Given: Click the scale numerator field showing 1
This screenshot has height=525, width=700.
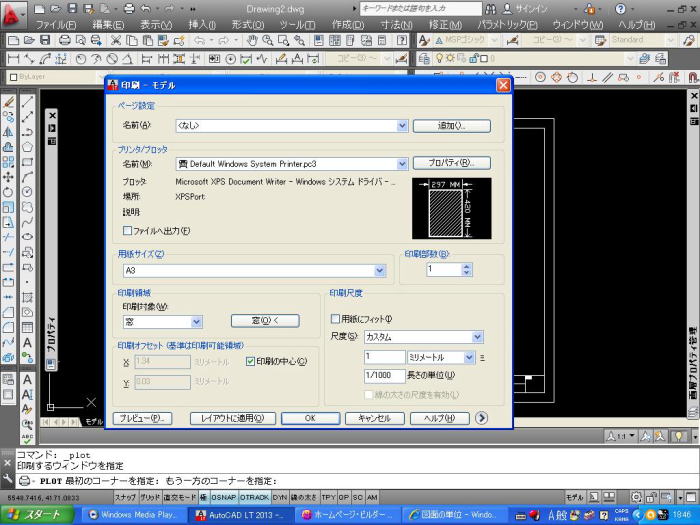Looking at the screenshot, I should pyautogui.click(x=384, y=357).
